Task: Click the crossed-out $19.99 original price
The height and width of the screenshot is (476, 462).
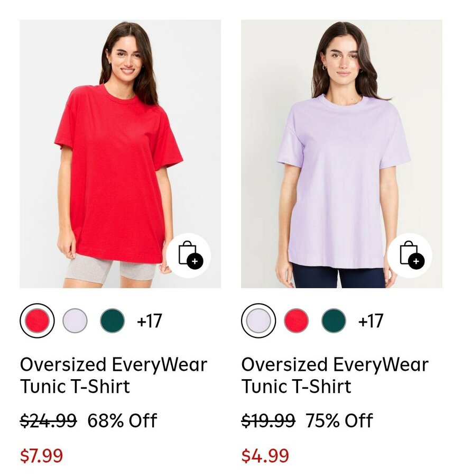Action: [x=268, y=420]
